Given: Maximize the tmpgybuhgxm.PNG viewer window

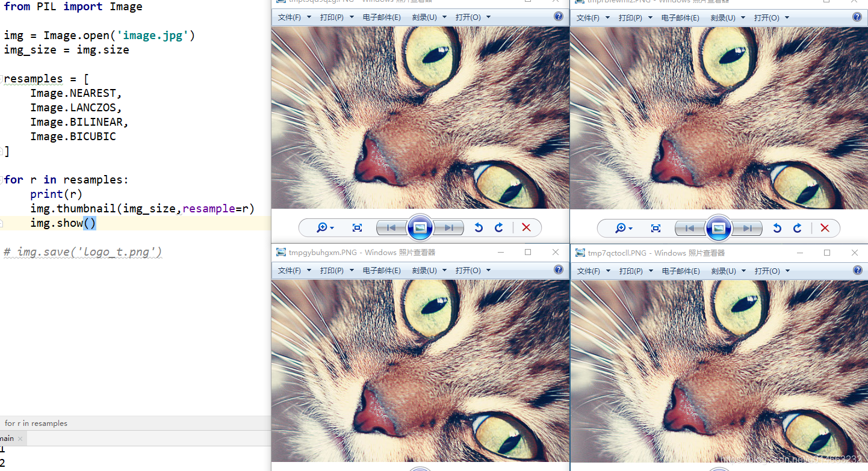Looking at the screenshot, I should coord(528,252).
